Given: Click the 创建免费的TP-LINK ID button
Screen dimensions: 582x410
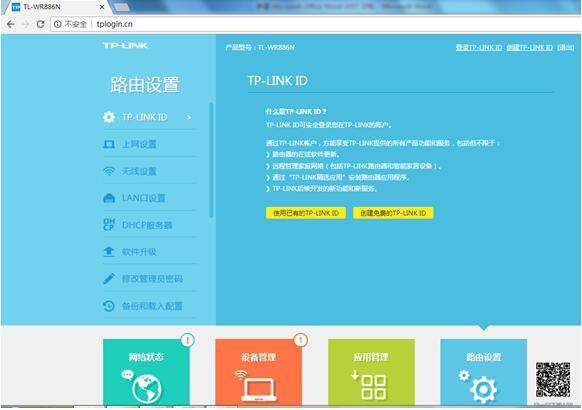Looking at the screenshot, I should coord(393,213).
